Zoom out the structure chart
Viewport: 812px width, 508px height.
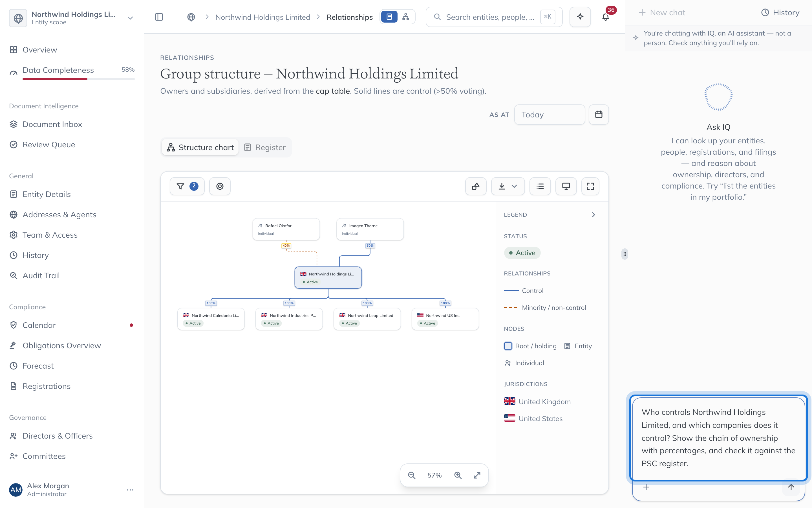pos(412,475)
